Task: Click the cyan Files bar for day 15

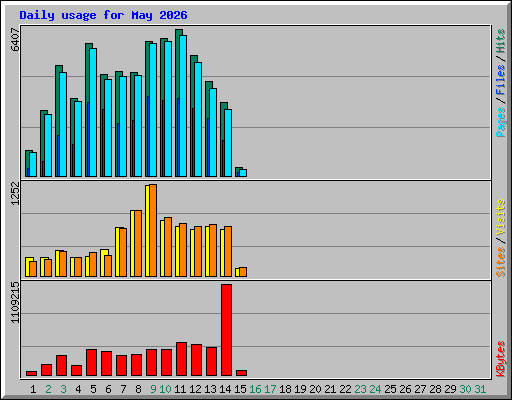Action: (x=243, y=173)
